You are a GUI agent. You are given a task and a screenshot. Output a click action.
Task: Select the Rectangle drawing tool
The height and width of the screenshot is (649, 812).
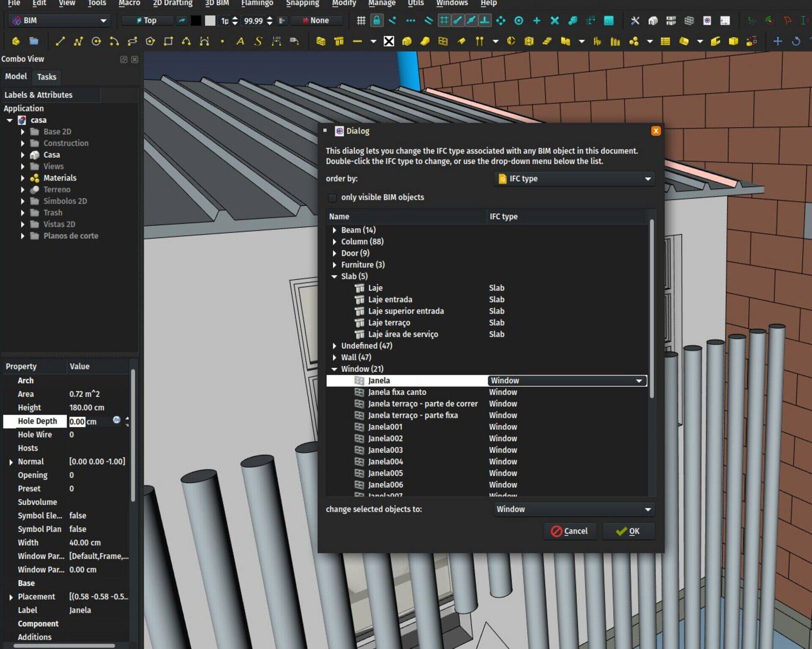coord(168,41)
